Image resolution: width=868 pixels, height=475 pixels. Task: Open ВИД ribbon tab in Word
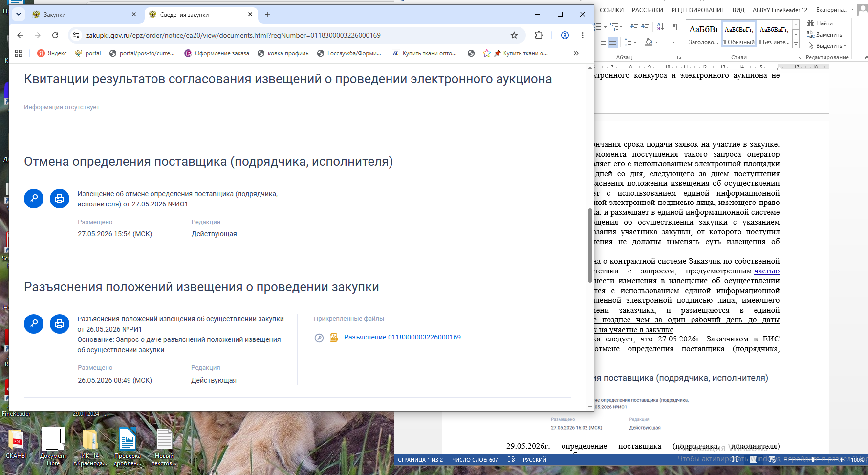coord(738,10)
